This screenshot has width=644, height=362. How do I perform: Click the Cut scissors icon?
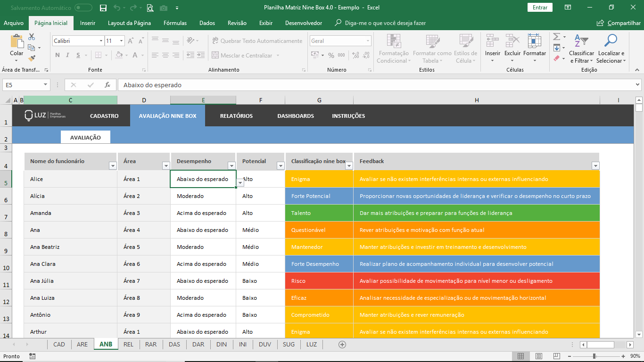click(32, 37)
